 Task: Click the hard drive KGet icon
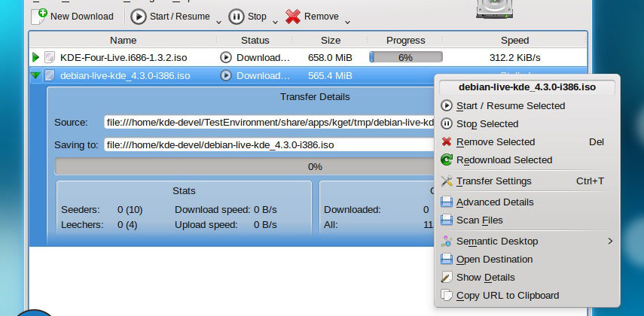click(x=495, y=9)
